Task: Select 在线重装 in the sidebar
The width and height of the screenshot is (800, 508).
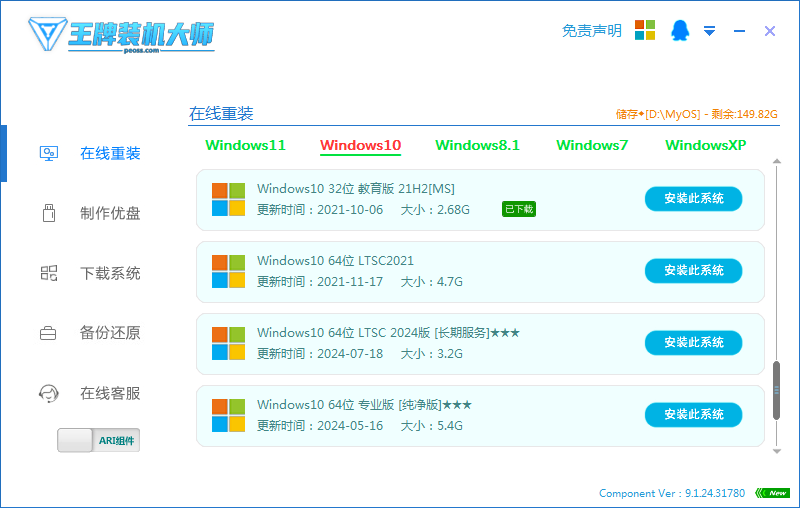Action: coord(110,154)
